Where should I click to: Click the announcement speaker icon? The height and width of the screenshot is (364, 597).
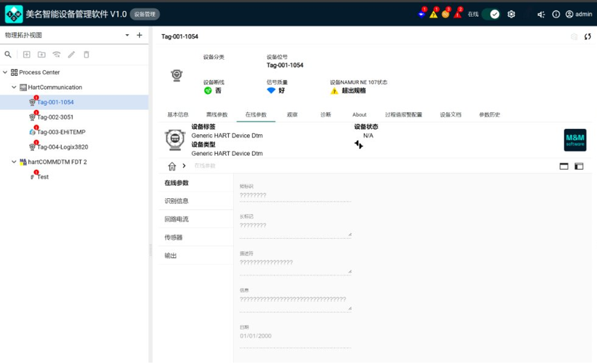(541, 14)
